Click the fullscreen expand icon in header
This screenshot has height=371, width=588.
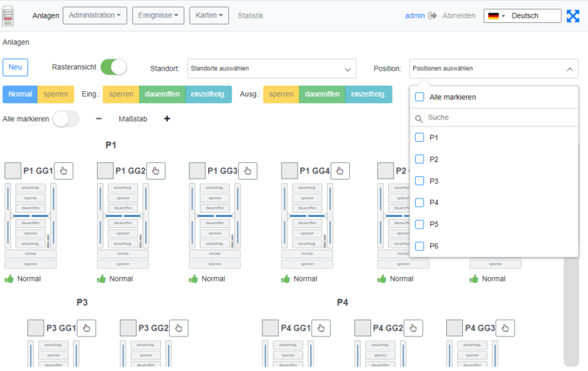pos(573,15)
